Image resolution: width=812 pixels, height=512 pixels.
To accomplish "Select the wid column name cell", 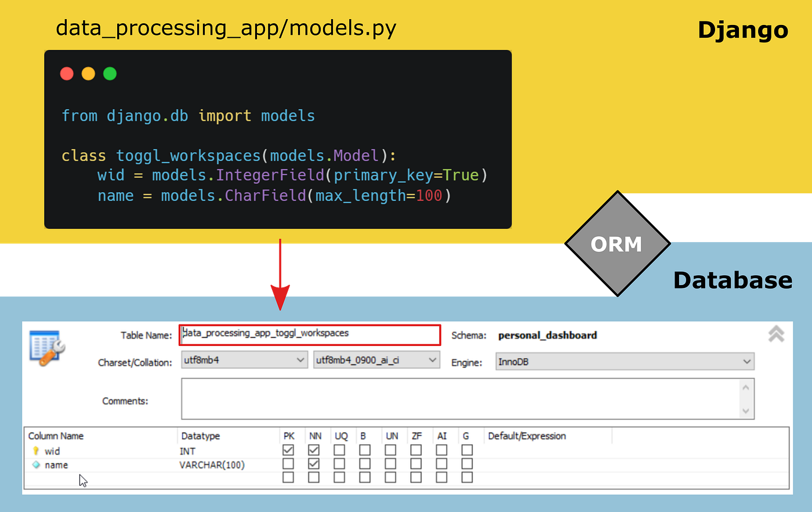I will pyautogui.click(x=52, y=451).
